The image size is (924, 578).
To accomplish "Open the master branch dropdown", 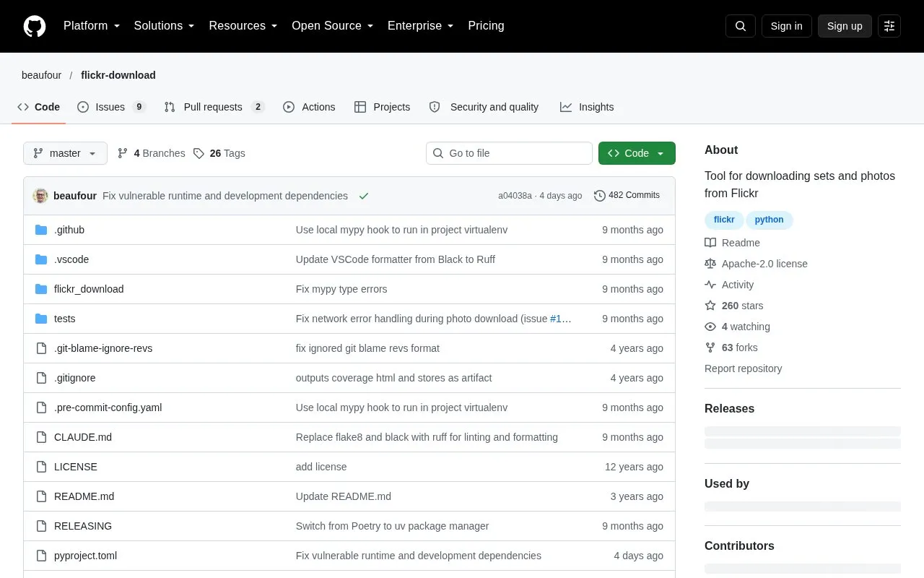I will (65, 153).
